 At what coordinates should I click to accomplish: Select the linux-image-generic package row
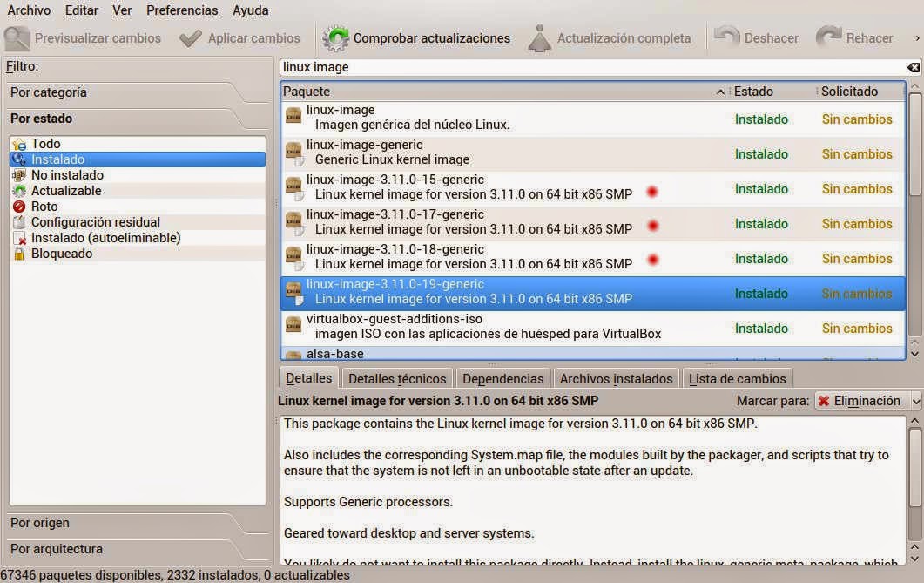click(x=593, y=153)
